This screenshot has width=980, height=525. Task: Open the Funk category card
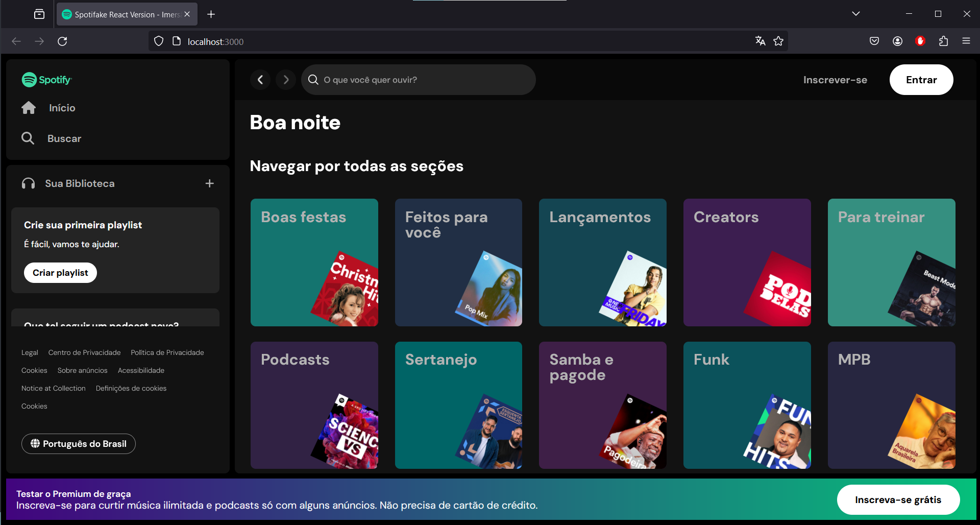(747, 405)
